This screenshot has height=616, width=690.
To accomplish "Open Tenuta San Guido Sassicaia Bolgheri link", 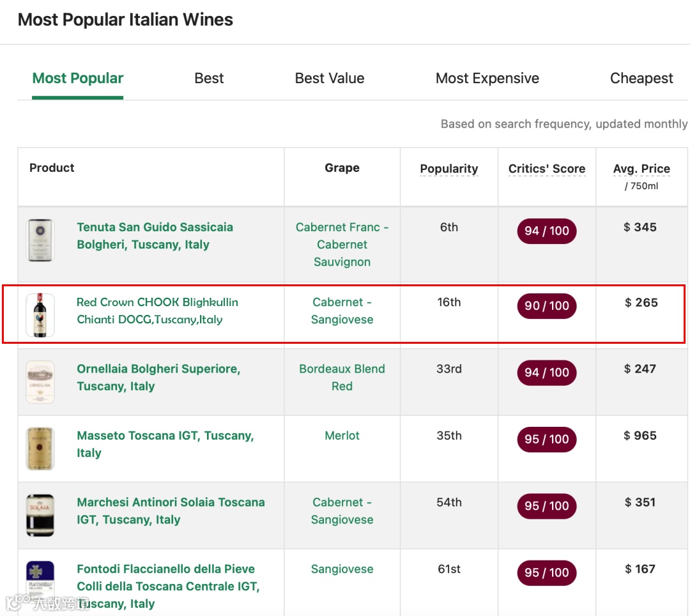I will pyautogui.click(x=155, y=236).
